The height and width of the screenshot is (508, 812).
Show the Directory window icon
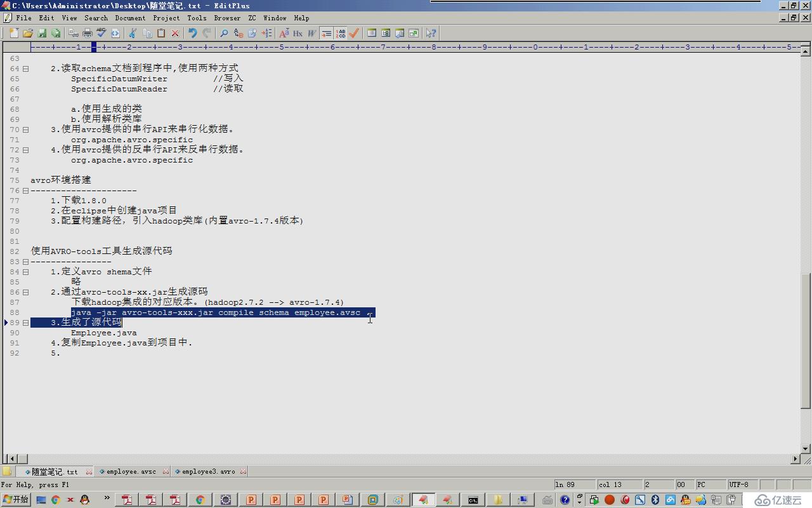coord(386,33)
